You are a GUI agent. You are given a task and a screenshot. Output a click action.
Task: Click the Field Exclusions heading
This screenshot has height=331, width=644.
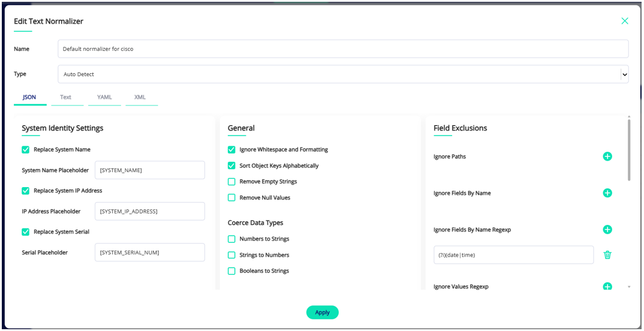point(461,128)
